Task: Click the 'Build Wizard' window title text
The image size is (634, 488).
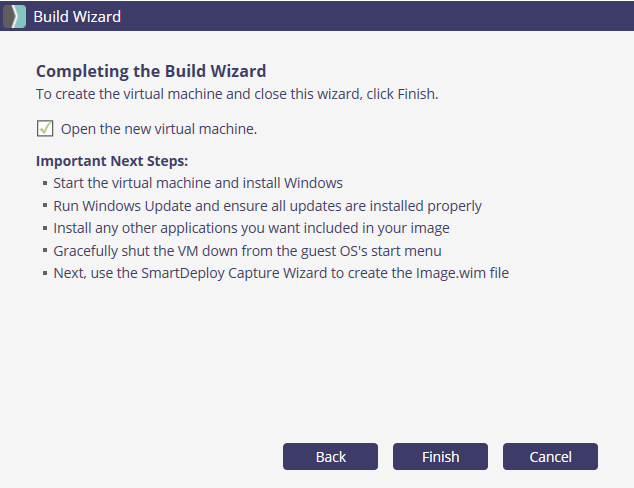Action: [x=79, y=16]
